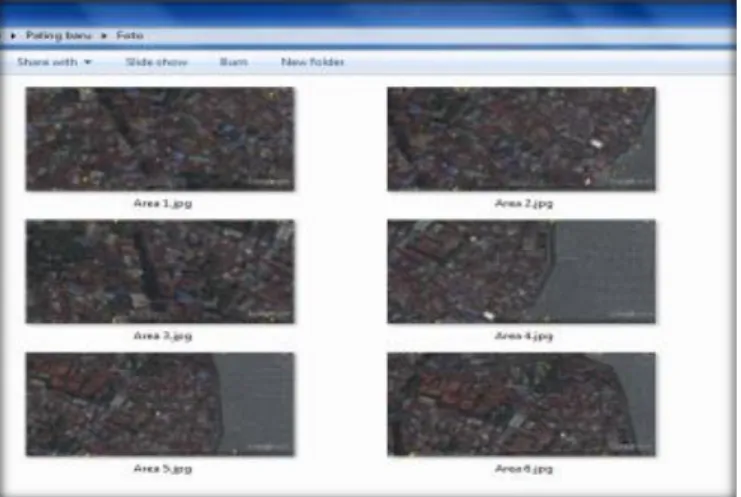Click the Burn toolbar button
Screen dimensions: 741x497
point(233,62)
